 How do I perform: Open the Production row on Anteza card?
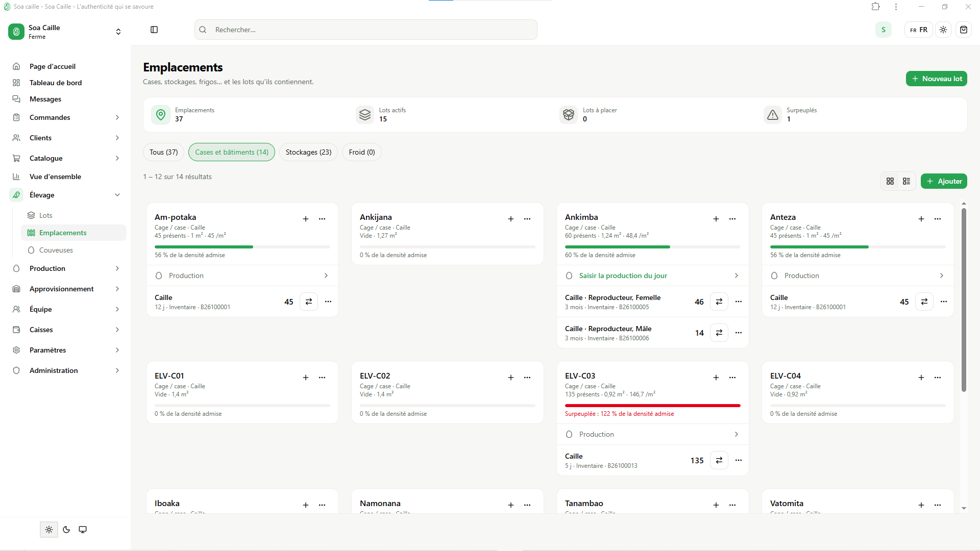858,275
